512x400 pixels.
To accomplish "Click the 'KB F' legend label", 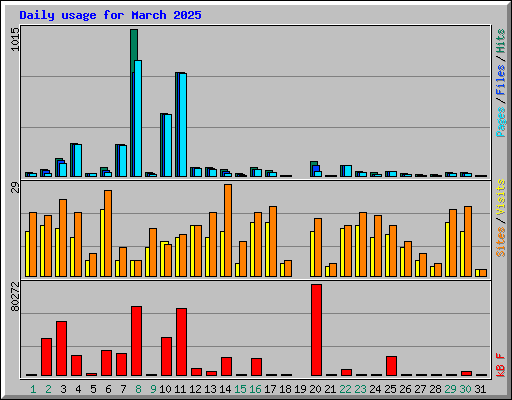I will 501,365.
